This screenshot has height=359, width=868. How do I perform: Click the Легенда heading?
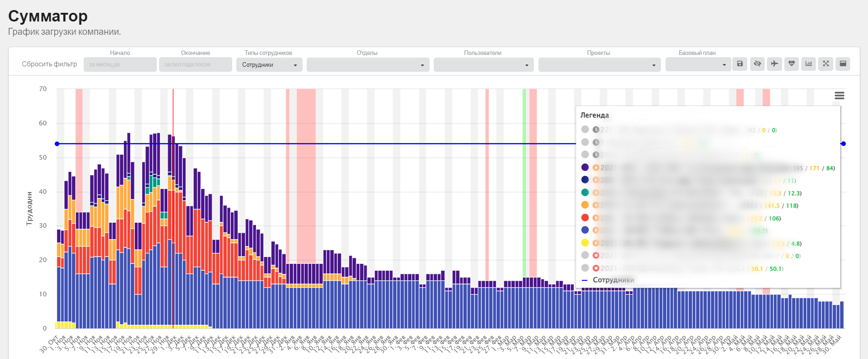click(x=595, y=115)
